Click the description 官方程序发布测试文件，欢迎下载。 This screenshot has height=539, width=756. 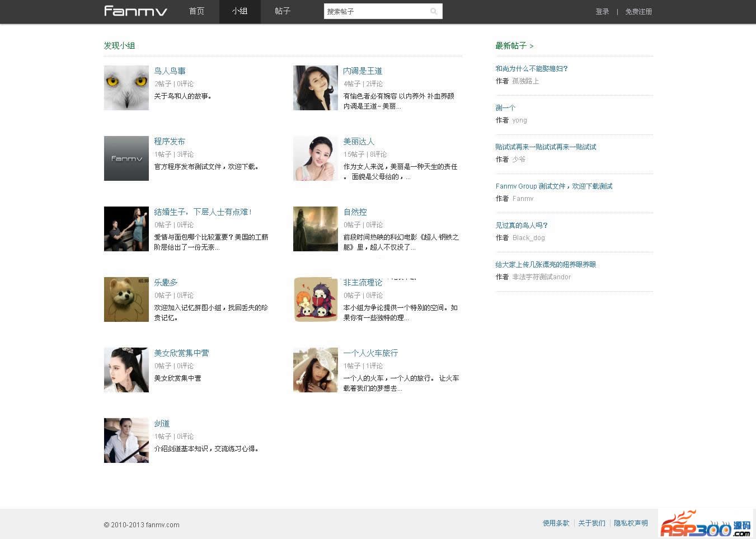point(206,167)
